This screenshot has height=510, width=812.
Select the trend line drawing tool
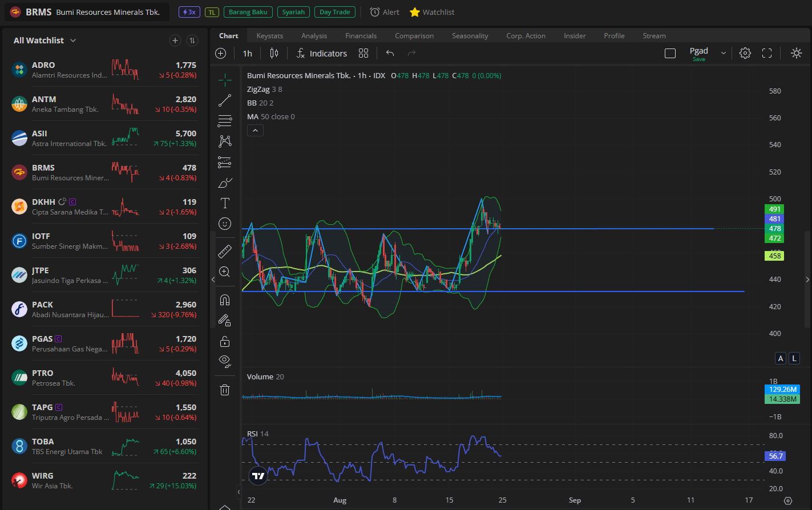(225, 101)
